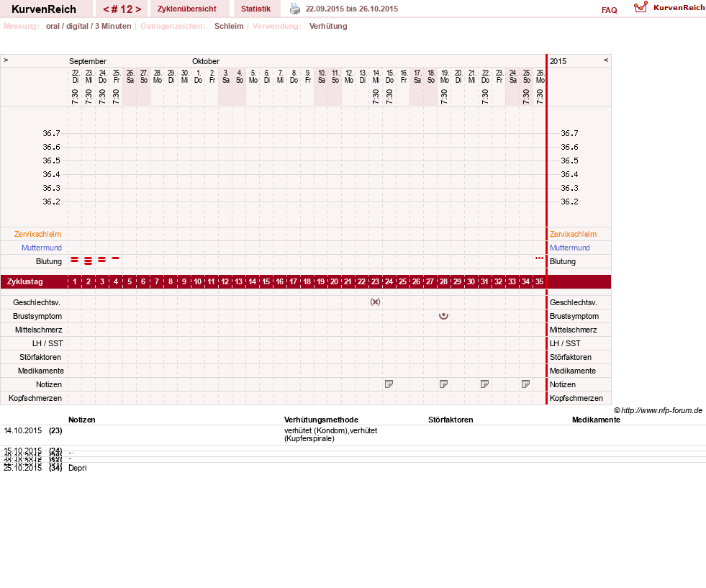The width and height of the screenshot is (706, 588).
Task: Click the right 36.2 temperature label
Action: point(569,202)
